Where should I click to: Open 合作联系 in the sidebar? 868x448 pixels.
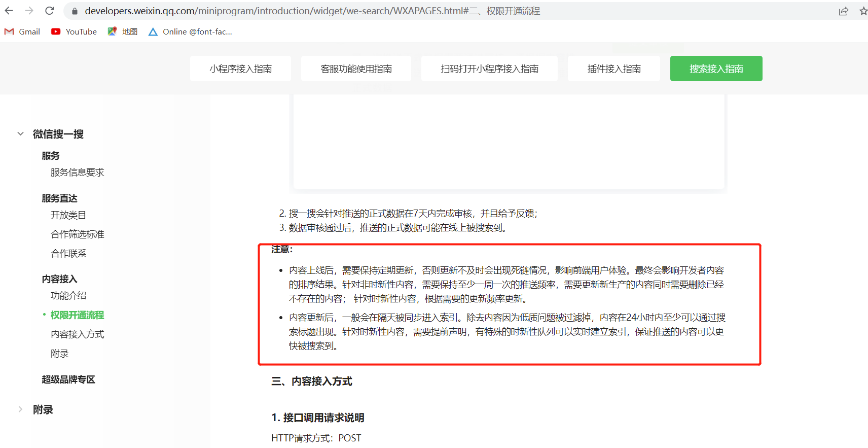point(68,254)
